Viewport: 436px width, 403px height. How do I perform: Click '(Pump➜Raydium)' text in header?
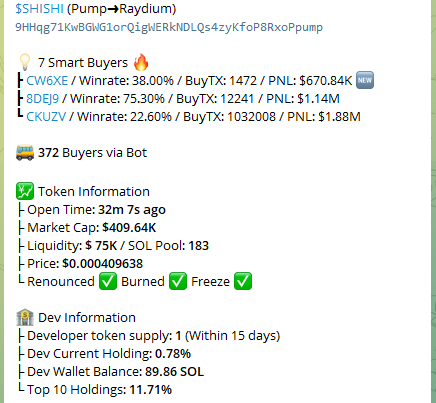(x=121, y=9)
